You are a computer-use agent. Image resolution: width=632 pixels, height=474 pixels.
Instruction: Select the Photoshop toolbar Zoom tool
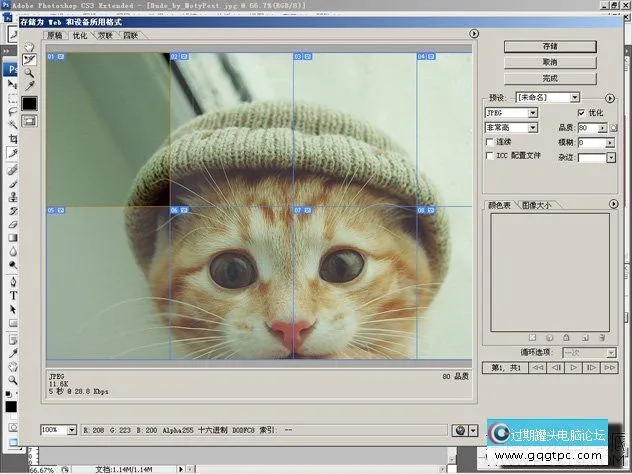pyautogui.click(x=12, y=380)
